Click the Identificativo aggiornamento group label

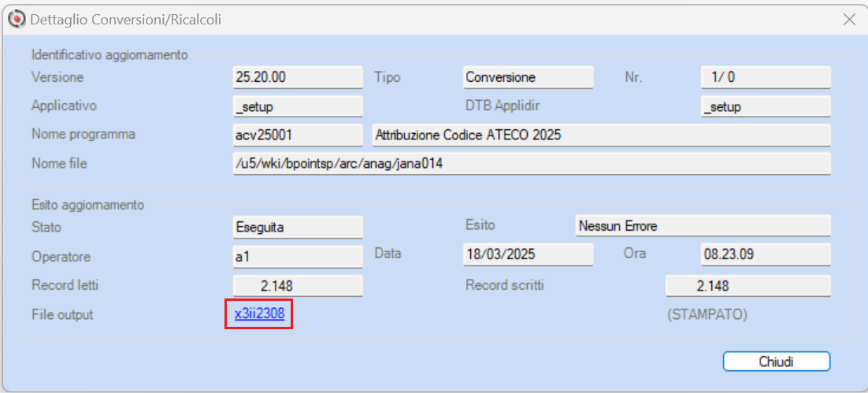pyautogui.click(x=109, y=55)
